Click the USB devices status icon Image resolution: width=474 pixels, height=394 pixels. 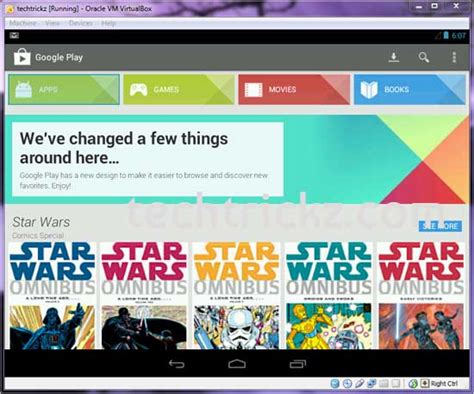pyautogui.click(x=359, y=384)
